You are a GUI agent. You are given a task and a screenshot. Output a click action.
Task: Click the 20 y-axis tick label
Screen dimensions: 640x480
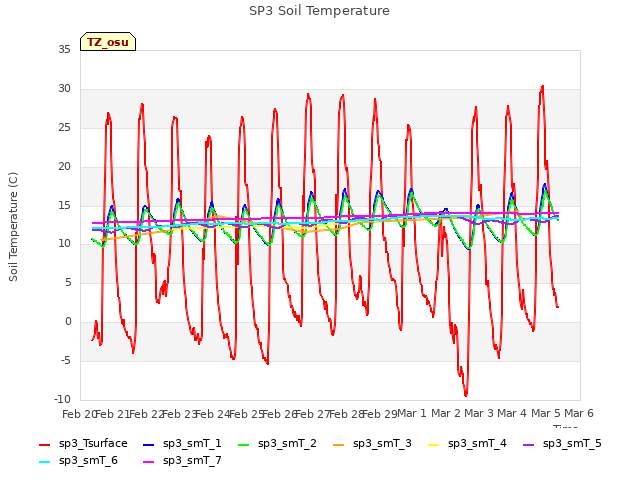click(x=64, y=167)
